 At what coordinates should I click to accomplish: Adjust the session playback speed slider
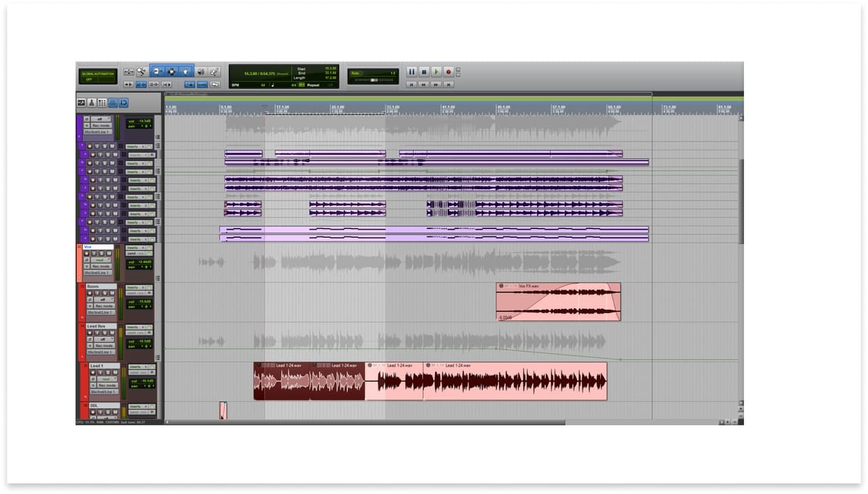pyautogui.click(x=375, y=79)
